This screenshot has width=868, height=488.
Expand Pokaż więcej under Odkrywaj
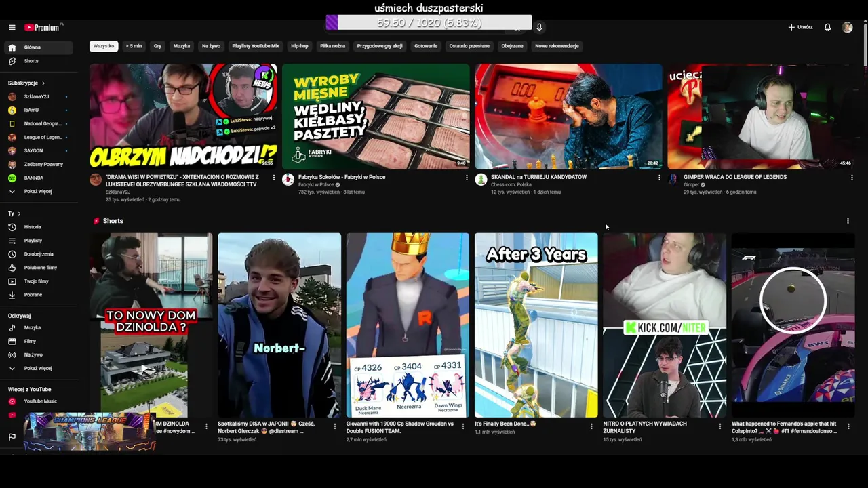point(38,368)
